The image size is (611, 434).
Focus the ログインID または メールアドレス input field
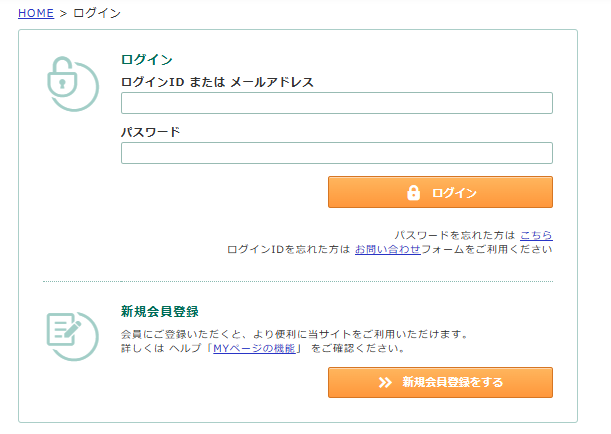pos(336,103)
